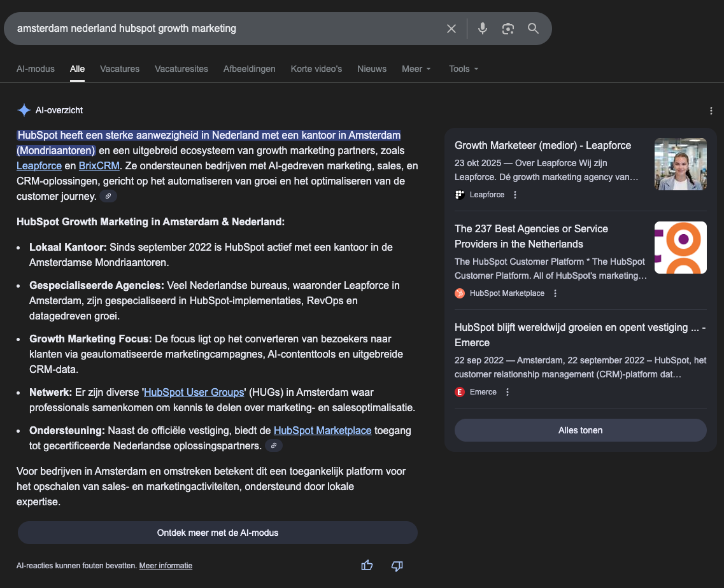Click inside the search input field
Viewport: 724px width, 588px height.
tap(223, 28)
